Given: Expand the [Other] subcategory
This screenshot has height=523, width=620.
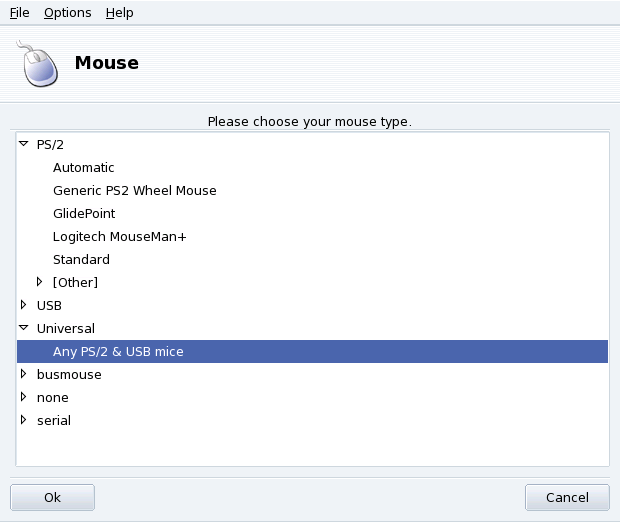Looking at the screenshot, I should (x=40, y=282).
